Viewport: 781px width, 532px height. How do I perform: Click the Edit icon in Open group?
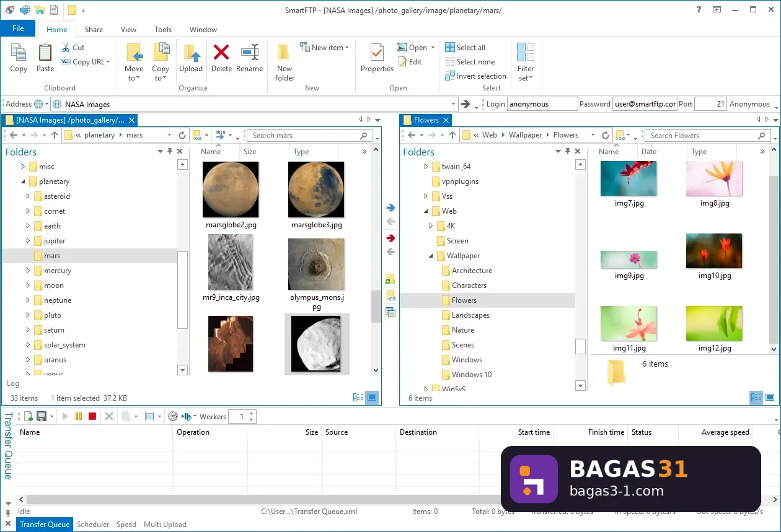pos(402,62)
